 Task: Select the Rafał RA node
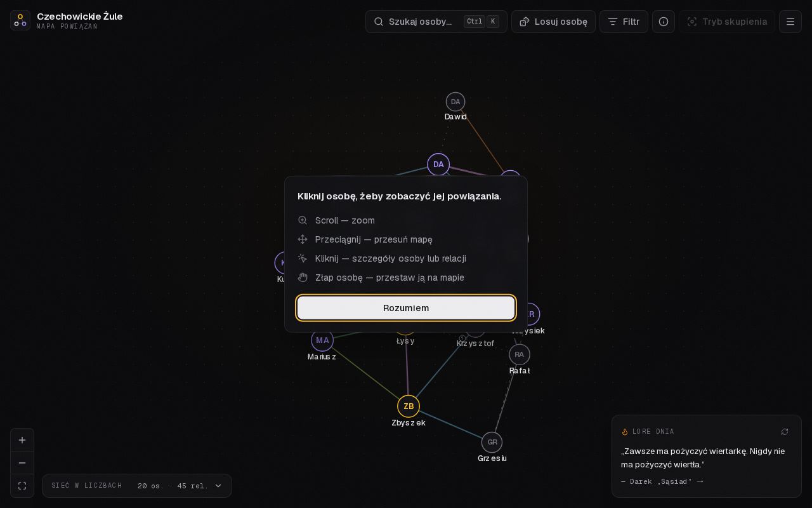coord(520,354)
